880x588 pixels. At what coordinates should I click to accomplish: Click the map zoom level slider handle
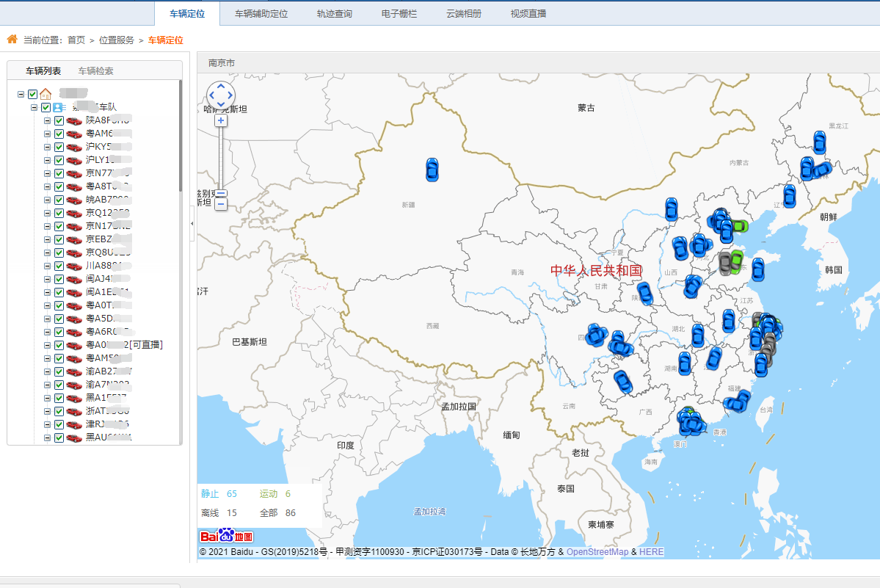(x=221, y=195)
